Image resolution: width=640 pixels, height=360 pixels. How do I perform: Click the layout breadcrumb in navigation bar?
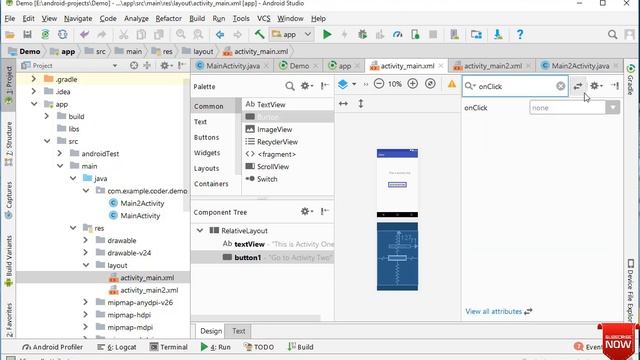click(x=198, y=51)
